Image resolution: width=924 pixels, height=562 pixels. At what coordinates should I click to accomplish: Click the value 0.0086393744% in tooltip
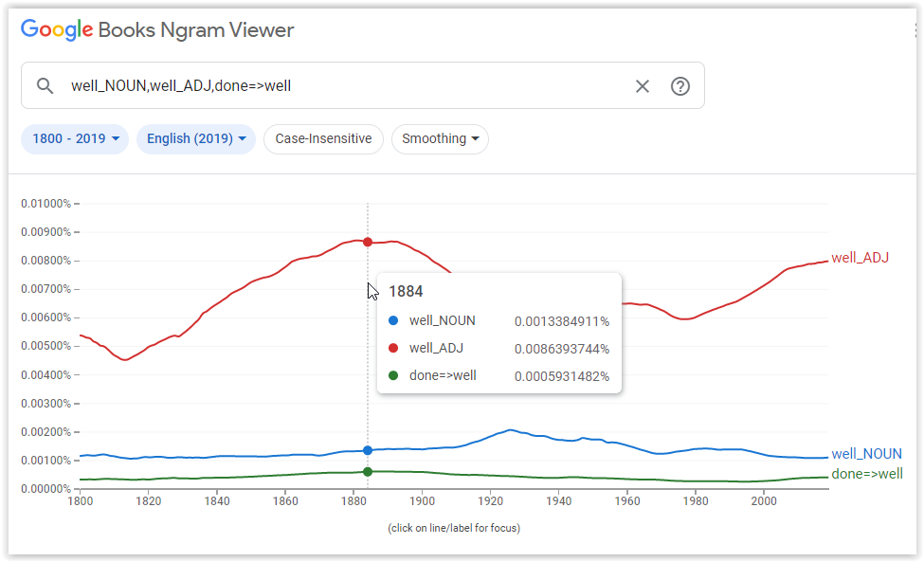pos(562,350)
